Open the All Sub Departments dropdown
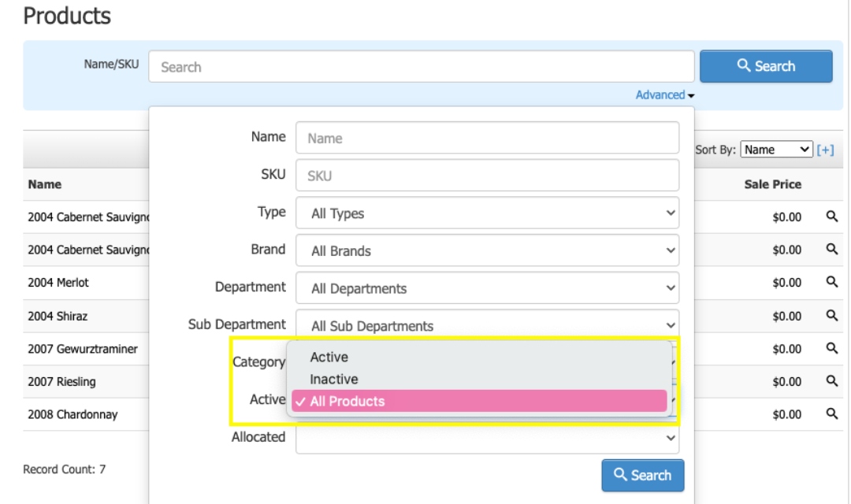Screen dimensions: 851x504 (487, 324)
